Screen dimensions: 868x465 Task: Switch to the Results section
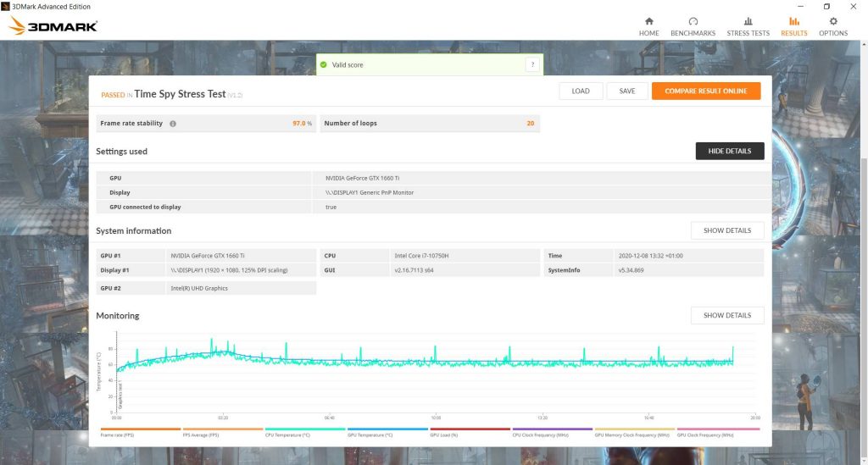pyautogui.click(x=793, y=26)
